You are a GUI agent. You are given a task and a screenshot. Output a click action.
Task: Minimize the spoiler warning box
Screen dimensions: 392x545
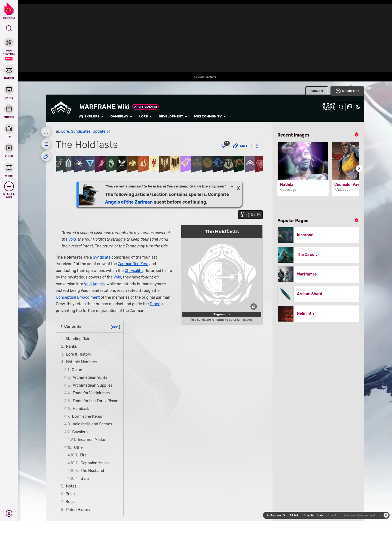[232, 187]
